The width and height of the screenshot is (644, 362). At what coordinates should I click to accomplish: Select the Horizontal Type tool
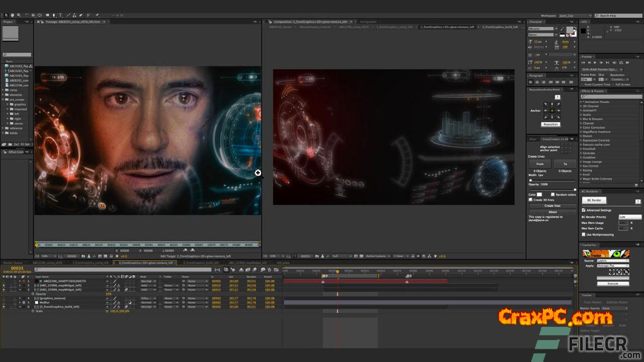(61, 15)
